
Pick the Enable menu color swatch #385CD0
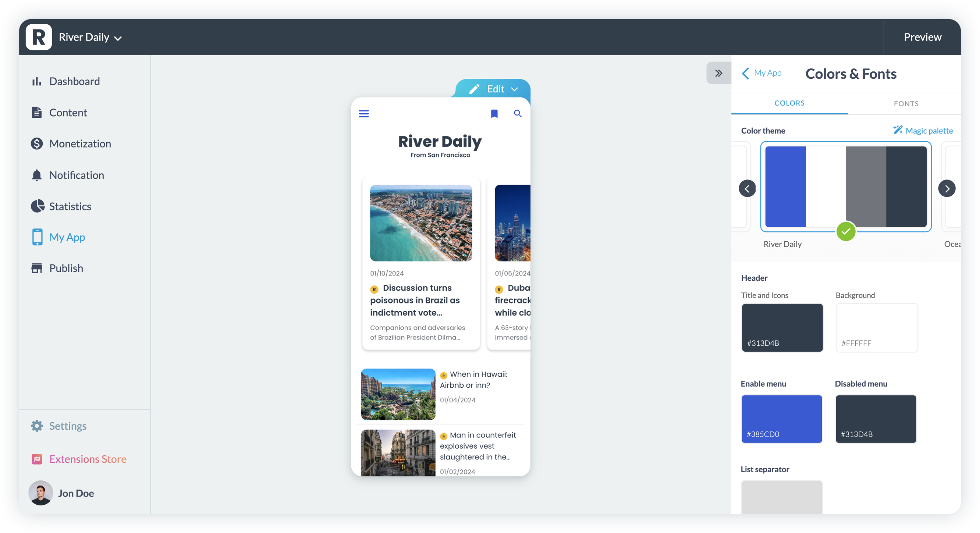point(781,419)
